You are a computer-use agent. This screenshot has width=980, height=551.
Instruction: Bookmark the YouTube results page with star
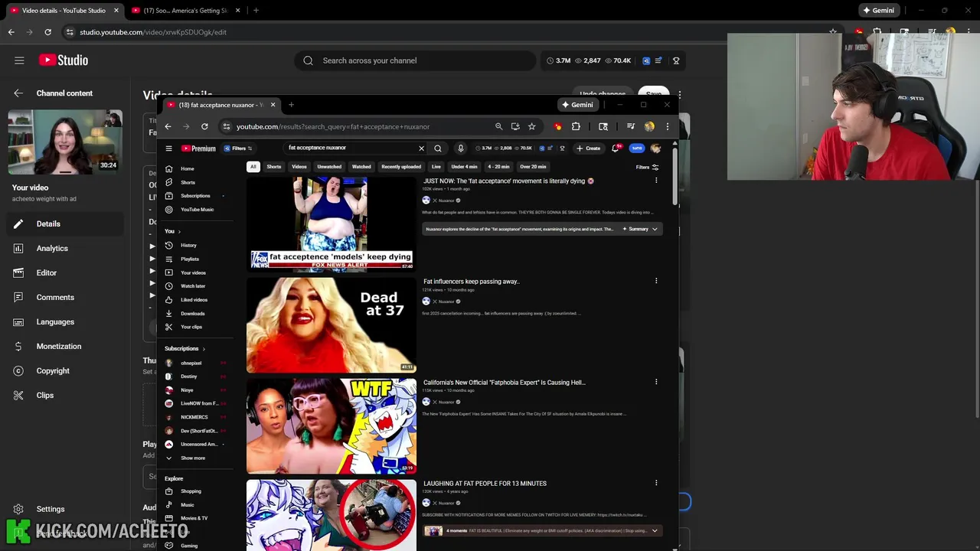(x=531, y=126)
